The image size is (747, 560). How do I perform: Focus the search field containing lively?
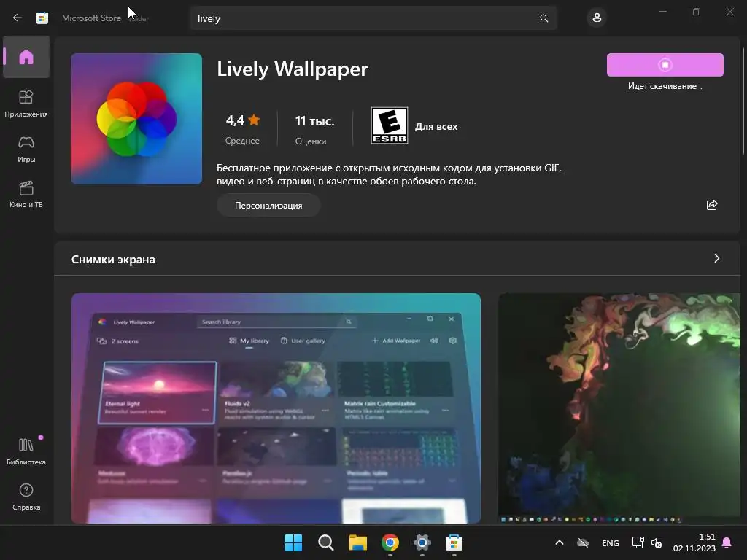pyautogui.click(x=373, y=18)
